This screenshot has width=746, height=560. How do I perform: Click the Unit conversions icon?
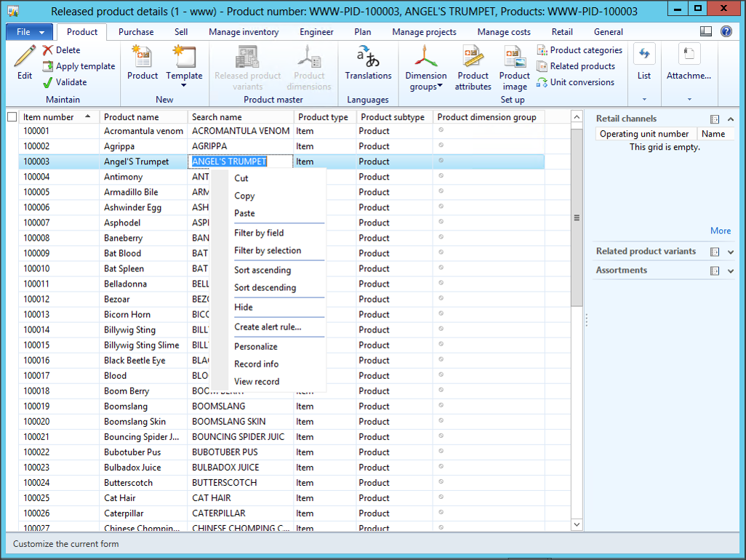coord(542,82)
